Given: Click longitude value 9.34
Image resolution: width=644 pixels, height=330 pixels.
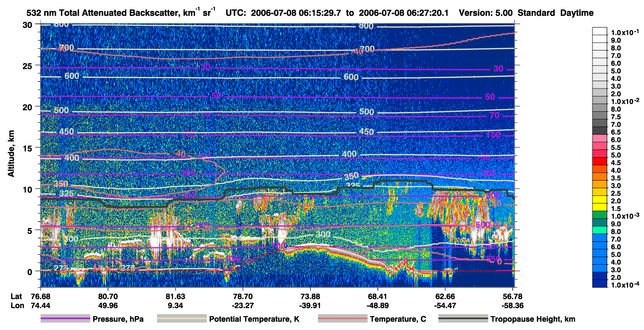Looking at the screenshot, I should (x=175, y=305).
